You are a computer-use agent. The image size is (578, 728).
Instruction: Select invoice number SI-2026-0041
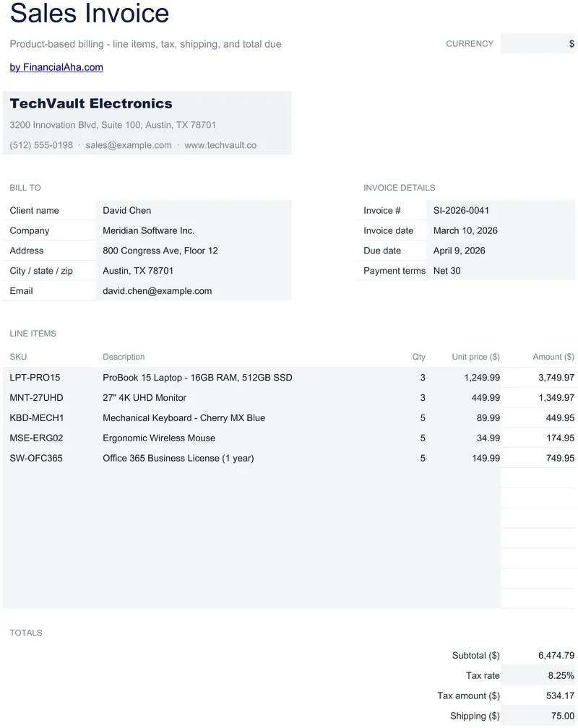point(501,210)
